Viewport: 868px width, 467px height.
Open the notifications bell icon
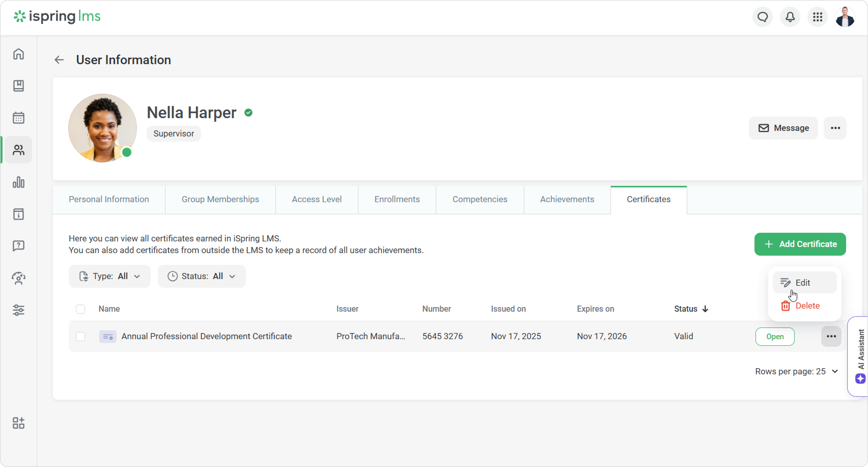(790, 17)
